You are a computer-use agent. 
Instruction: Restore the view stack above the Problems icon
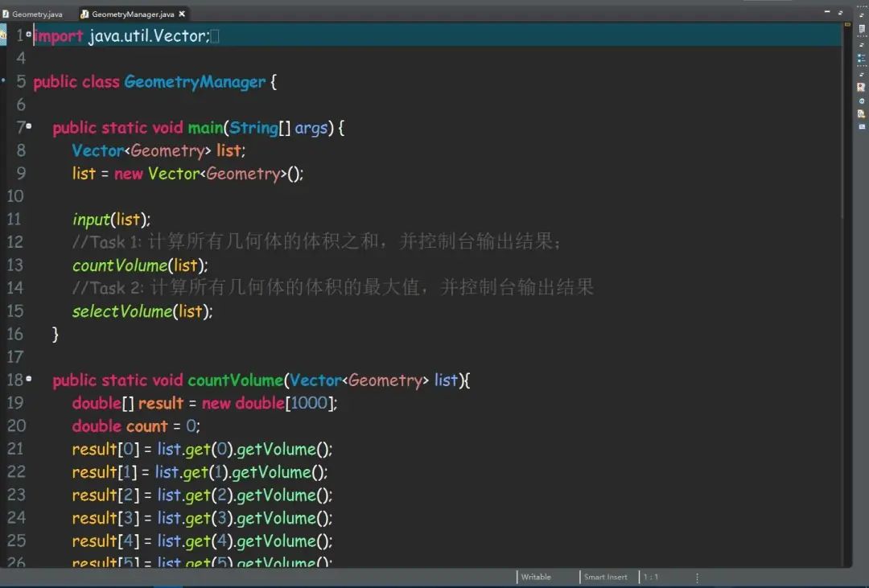(862, 74)
